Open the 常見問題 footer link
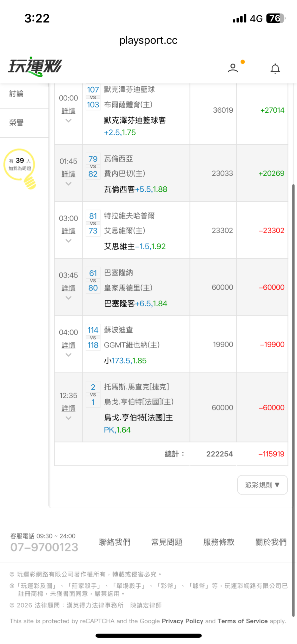The image size is (297, 644). [x=167, y=542]
